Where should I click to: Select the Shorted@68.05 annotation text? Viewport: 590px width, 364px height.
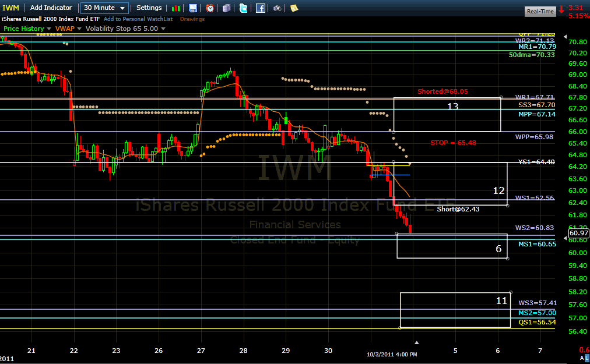click(x=442, y=91)
